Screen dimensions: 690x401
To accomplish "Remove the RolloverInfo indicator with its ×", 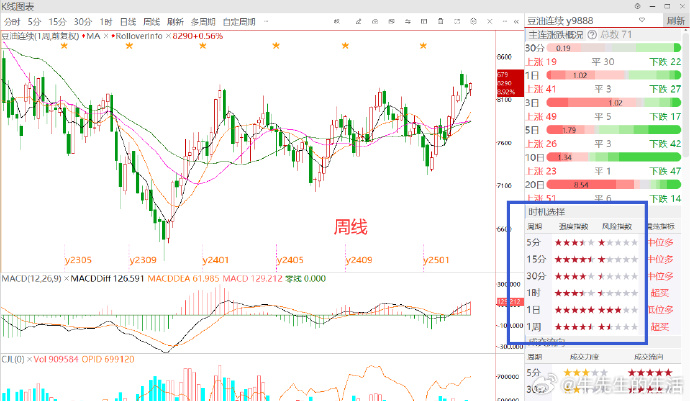I will (168, 36).
